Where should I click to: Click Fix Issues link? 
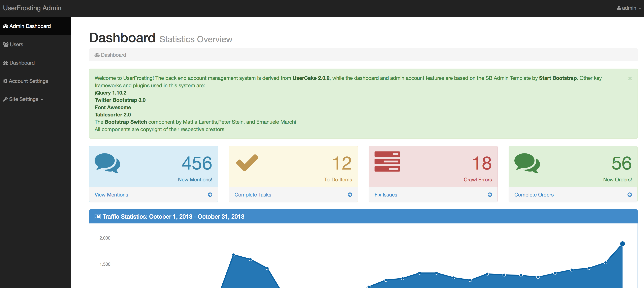tap(386, 195)
